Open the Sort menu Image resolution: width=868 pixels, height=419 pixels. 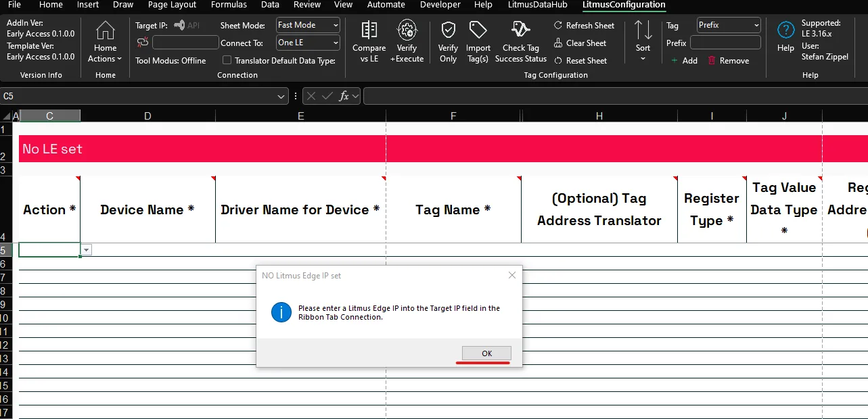[643, 42]
